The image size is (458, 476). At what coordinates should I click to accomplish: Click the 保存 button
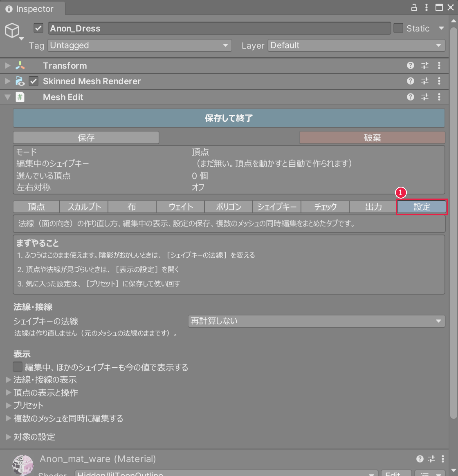(x=86, y=138)
